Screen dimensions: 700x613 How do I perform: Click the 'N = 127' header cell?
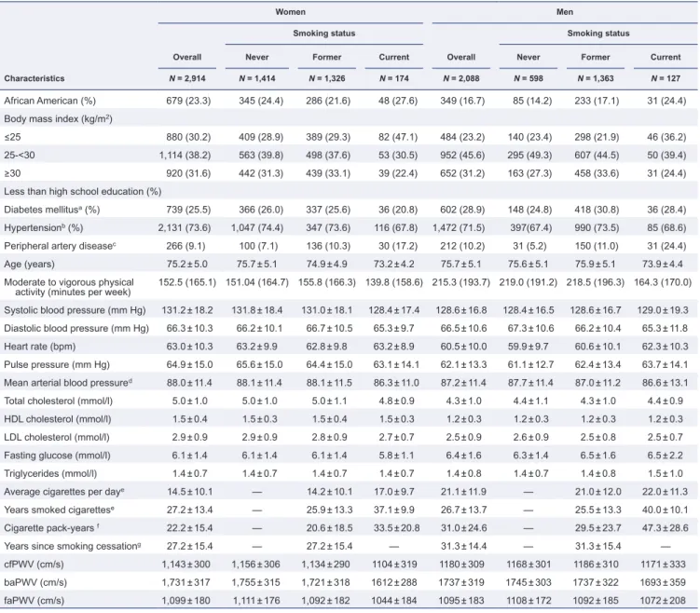pyautogui.click(x=666, y=78)
